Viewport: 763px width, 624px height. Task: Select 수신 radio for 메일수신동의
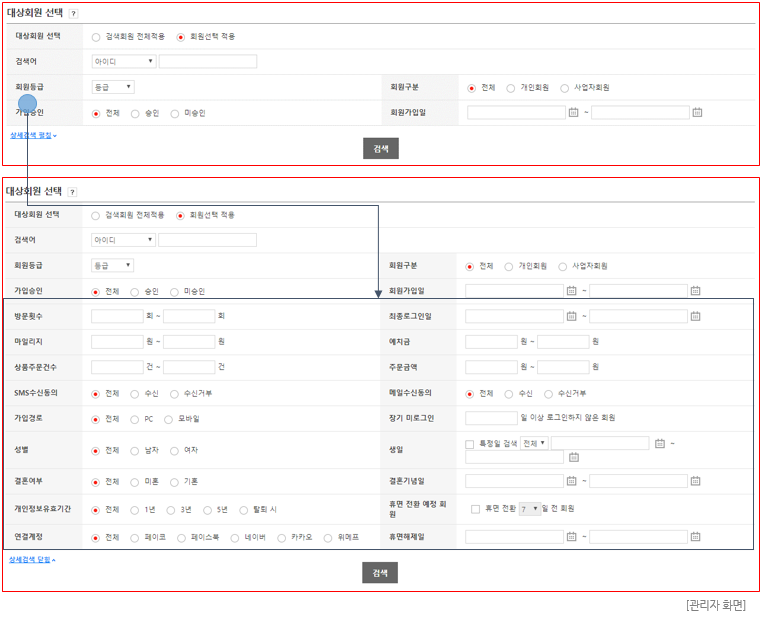tap(509, 394)
